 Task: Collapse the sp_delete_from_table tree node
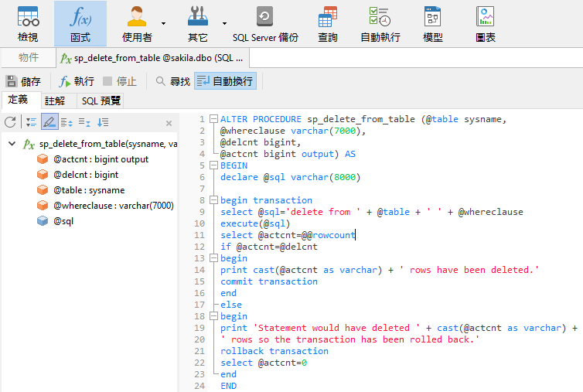tap(12, 144)
